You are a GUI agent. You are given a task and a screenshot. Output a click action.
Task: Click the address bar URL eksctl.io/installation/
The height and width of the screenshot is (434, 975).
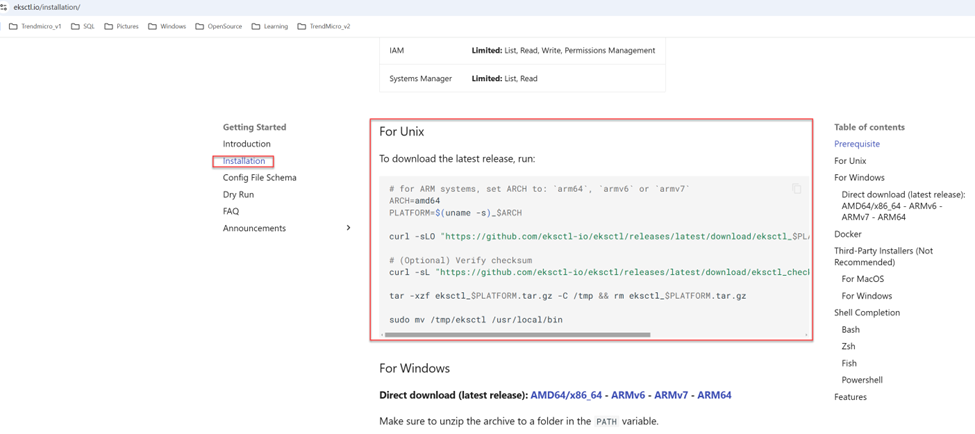(47, 7)
